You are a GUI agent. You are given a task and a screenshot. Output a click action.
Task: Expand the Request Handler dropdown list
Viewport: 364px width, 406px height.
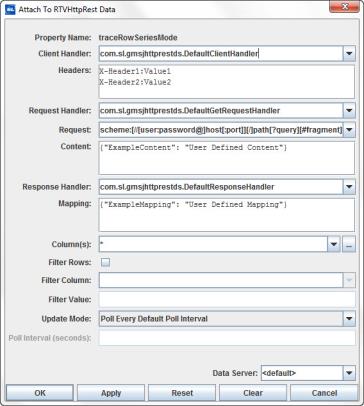click(349, 110)
